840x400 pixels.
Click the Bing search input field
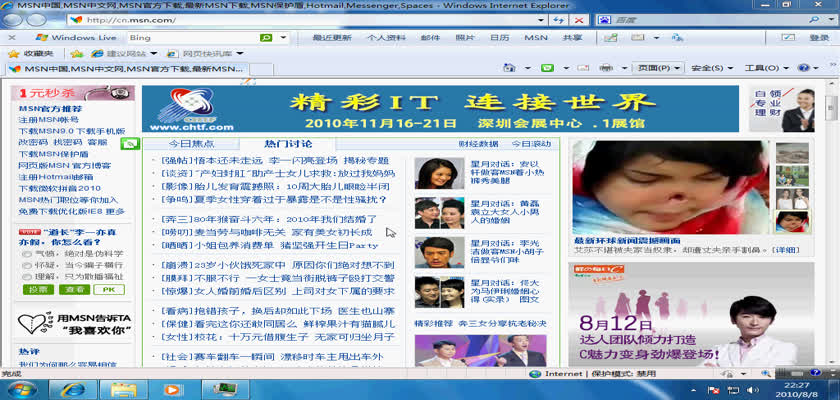tap(193, 38)
